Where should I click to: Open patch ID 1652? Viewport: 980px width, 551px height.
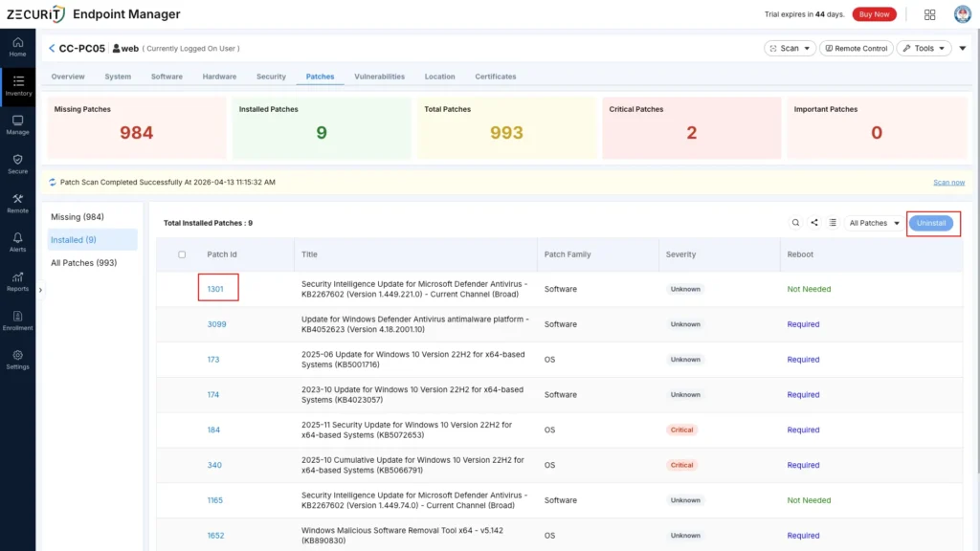coord(215,536)
